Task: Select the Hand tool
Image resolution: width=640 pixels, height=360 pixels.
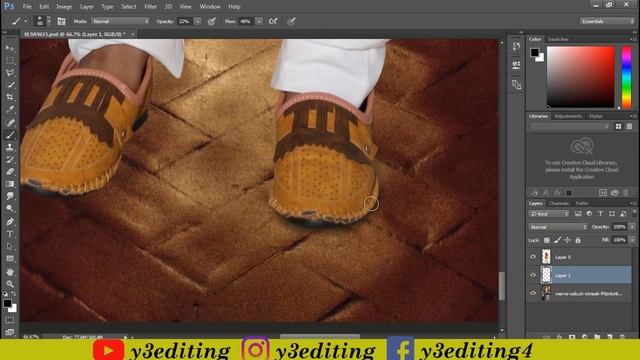Action: click(10, 272)
